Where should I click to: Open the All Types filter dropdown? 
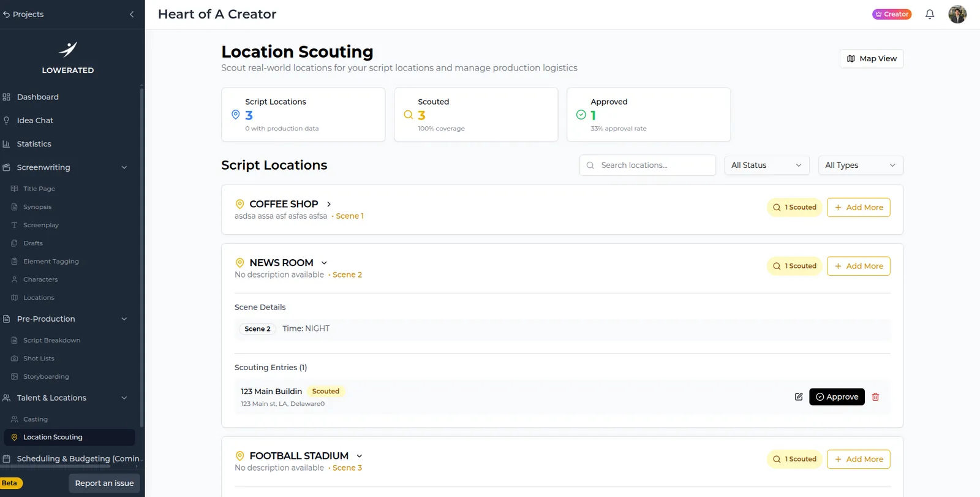[861, 165]
